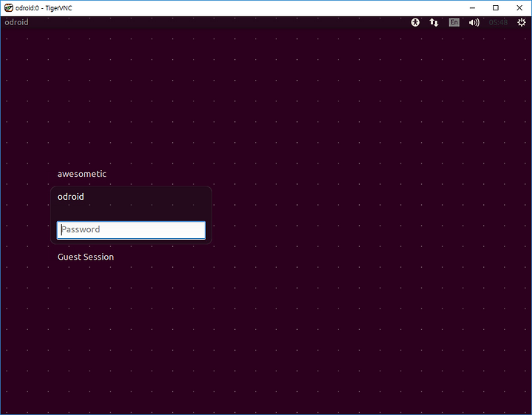The image size is (532, 415).
Task: Select the odroid user entry
Action: [71, 197]
